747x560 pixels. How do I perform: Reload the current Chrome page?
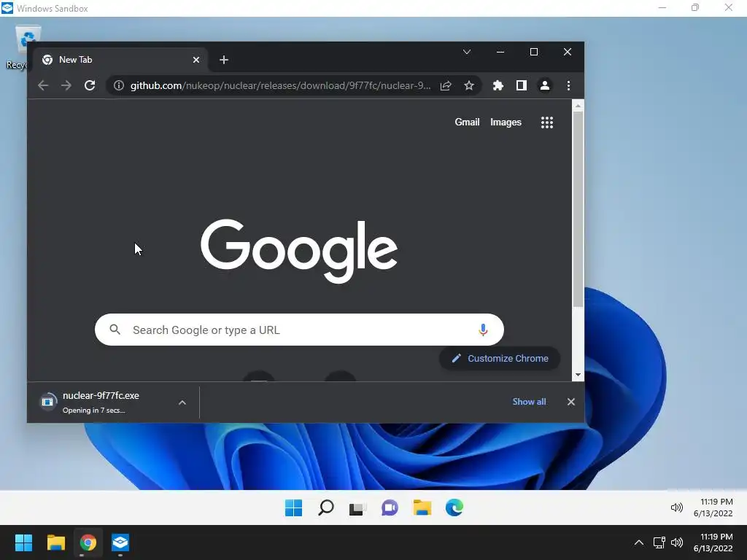point(90,86)
